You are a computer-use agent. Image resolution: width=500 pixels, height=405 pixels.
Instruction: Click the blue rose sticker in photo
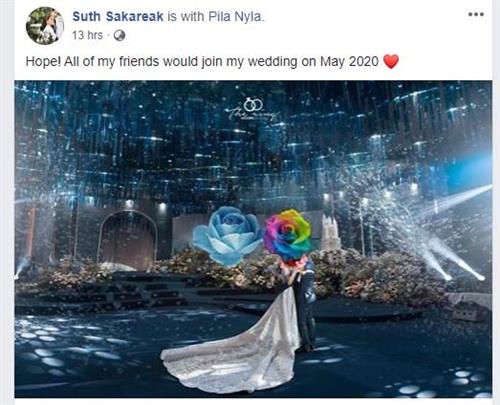point(228,236)
